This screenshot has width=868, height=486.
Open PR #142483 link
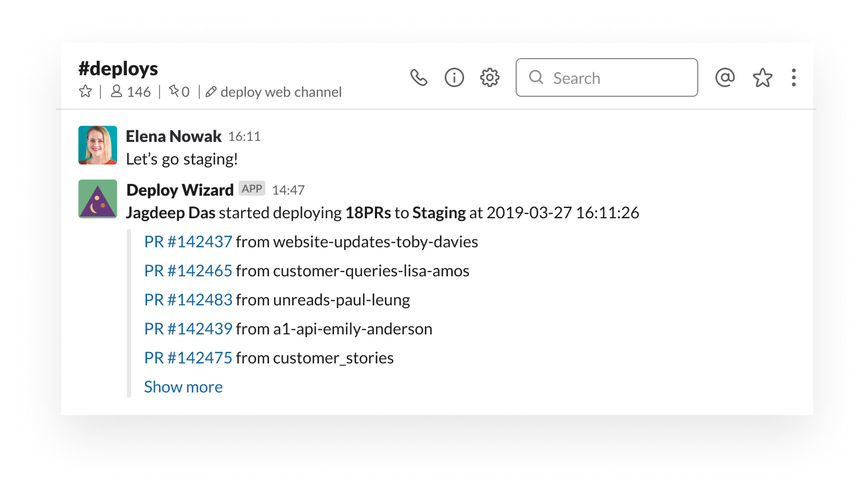(188, 300)
